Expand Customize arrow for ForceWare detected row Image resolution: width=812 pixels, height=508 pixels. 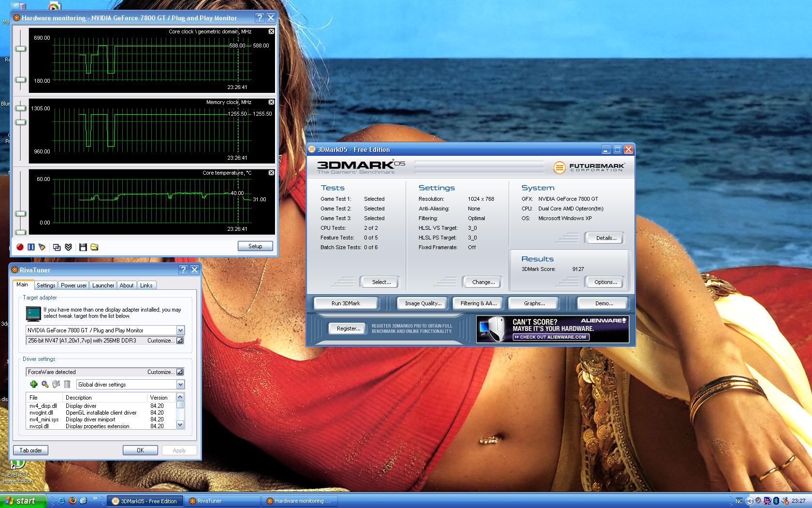[x=180, y=372]
